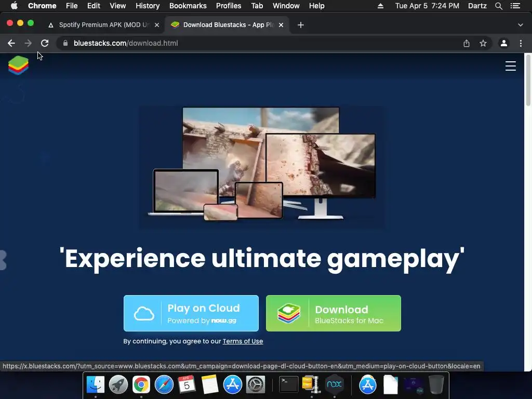
Task: Expand the tab search chevron
Action: click(521, 25)
